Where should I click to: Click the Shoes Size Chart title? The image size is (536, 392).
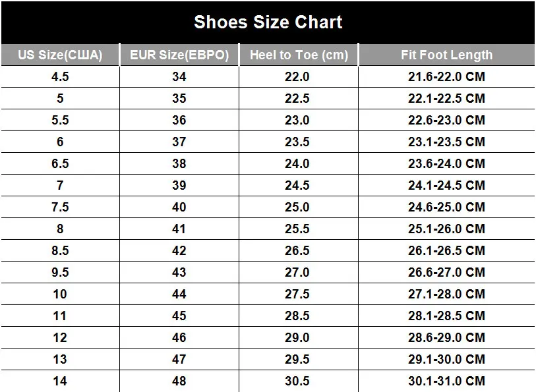click(268, 22)
